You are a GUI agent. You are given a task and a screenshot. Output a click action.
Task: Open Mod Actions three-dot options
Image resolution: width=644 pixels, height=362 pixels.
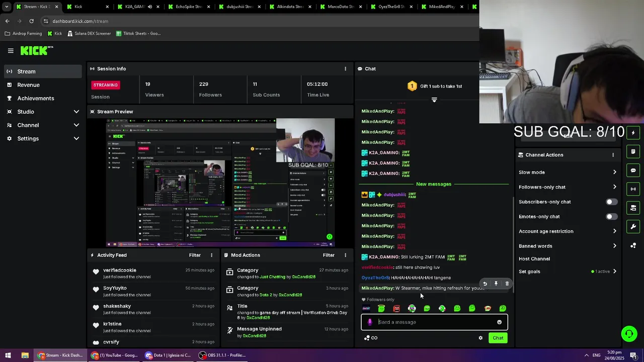[345, 255]
